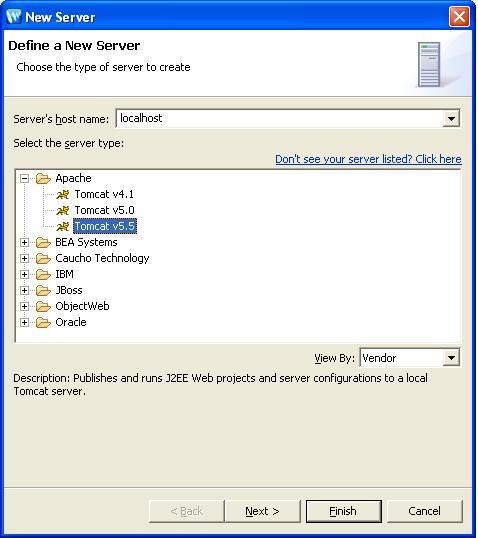
Task: Click the disabled < Back button
Action: tap(187, 511)
